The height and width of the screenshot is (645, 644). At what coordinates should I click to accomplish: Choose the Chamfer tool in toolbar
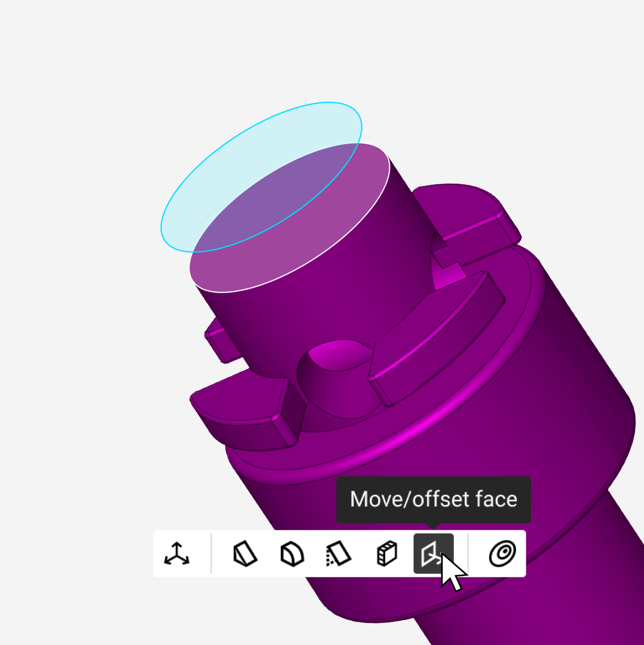coord(245,553)
